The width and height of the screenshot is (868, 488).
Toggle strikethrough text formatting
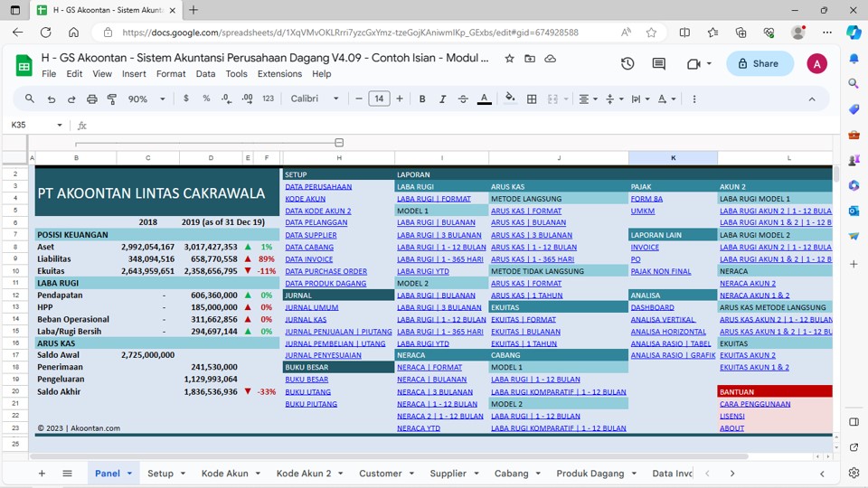pos(463,99)
